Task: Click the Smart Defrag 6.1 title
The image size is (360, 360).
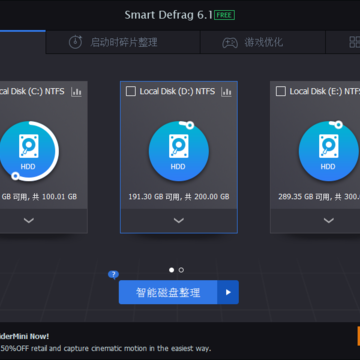Action: click(169, 15)
